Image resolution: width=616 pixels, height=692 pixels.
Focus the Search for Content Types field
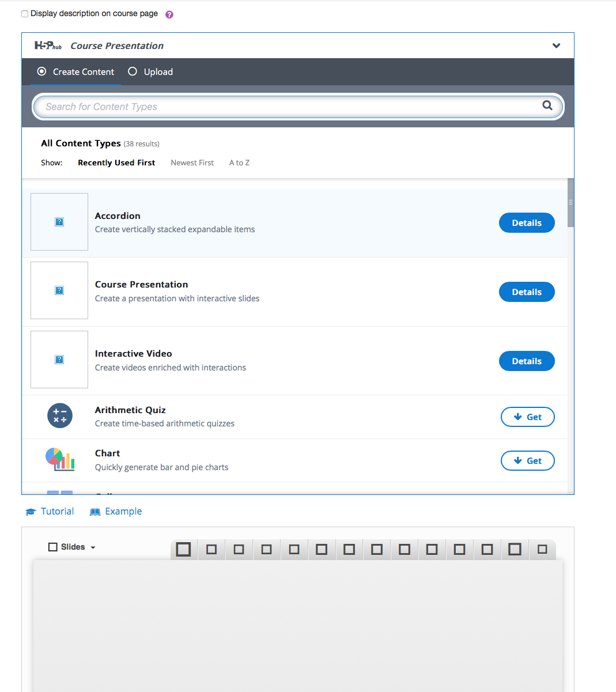pyautogui.click(x=298, y=107)
